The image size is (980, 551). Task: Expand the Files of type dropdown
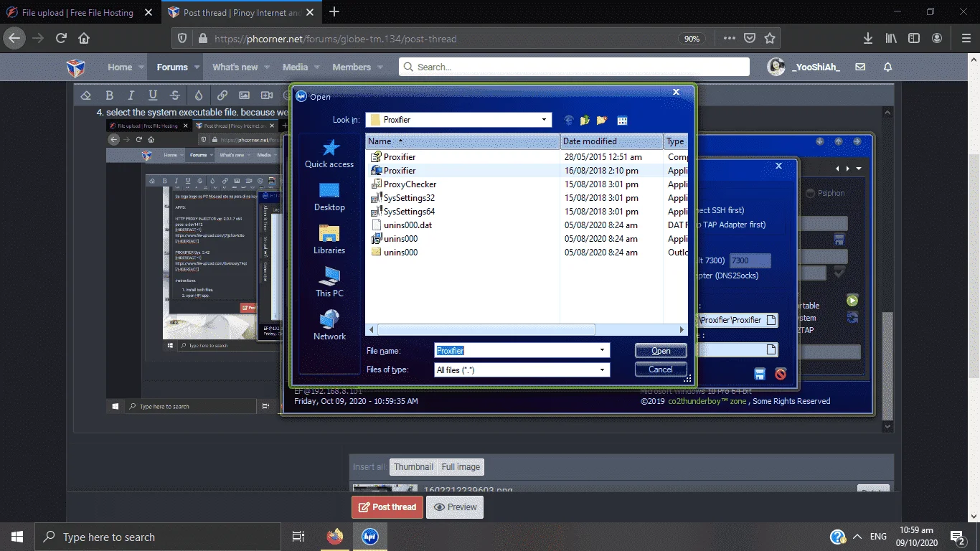[602, 369]
